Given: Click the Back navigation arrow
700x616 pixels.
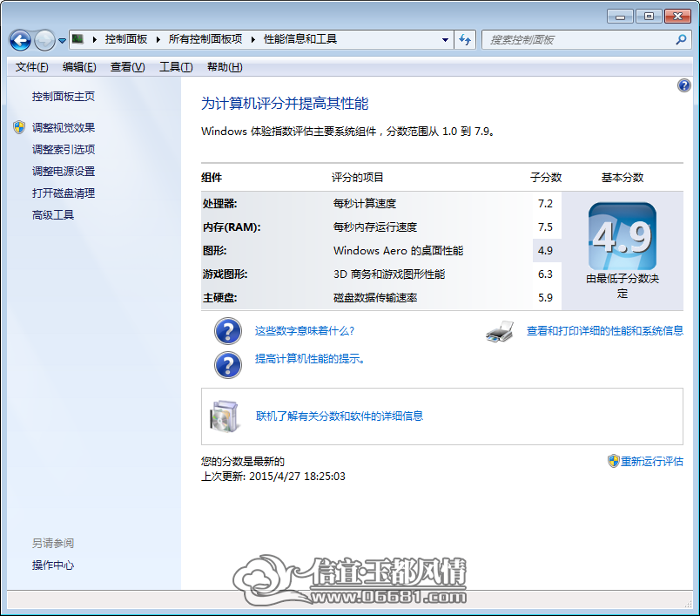Looking at the screenshot, I should pos(20,41).
